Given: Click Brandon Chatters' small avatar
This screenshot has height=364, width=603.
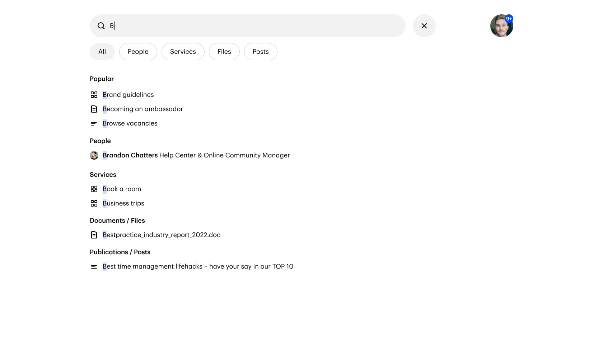Looking at the screenshot, I should pyautogui.click(x=94, y=155).
